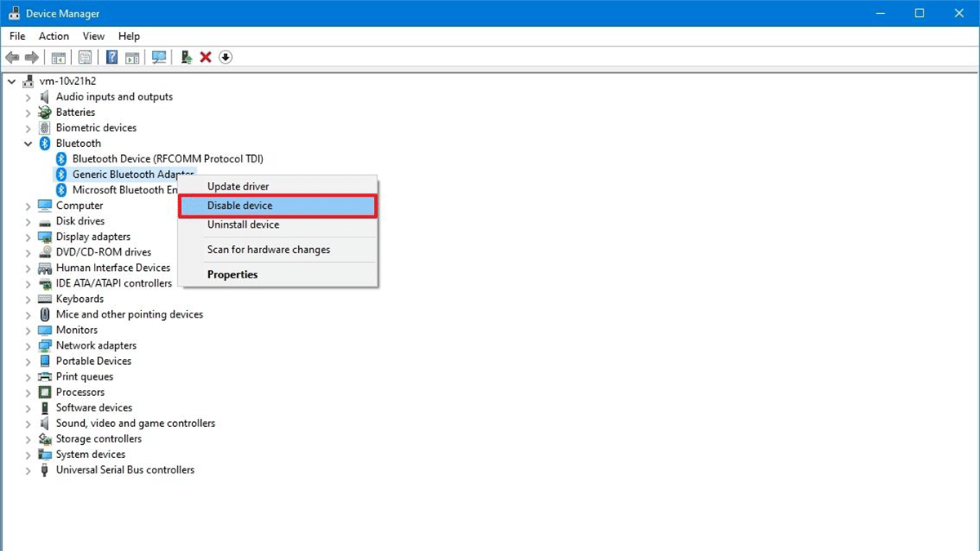Select the Display adapters category icon

[x=45, y=237]
